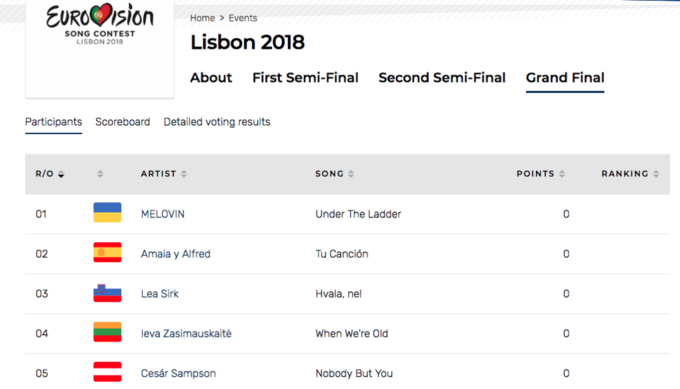Sort by the flag column arrows
This screenshot has height=389, width=680.
pos(100,174)
